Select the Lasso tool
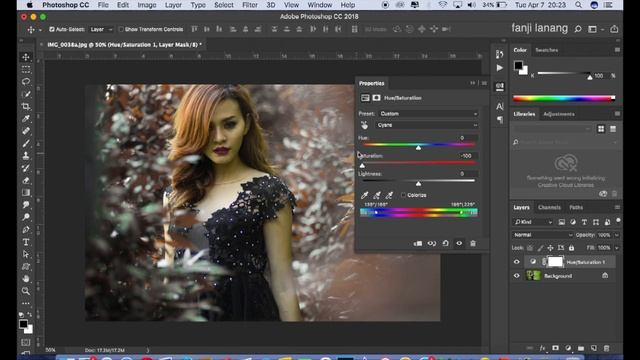This screenshot has height=360, width=640. 26,82
